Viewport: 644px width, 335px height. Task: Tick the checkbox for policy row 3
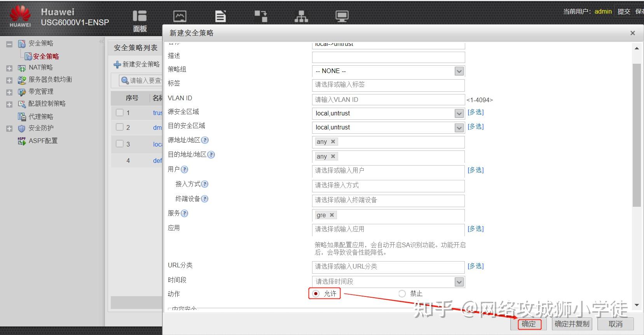[120, 144]
